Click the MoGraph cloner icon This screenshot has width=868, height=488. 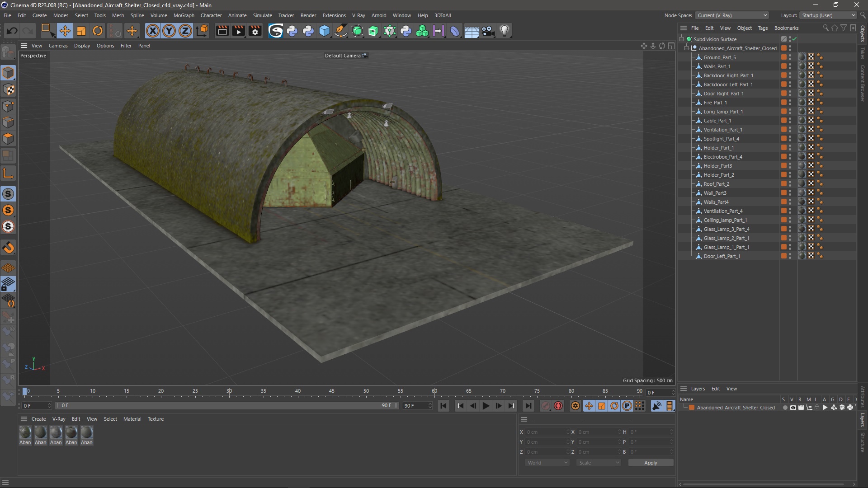pos(422,31)
